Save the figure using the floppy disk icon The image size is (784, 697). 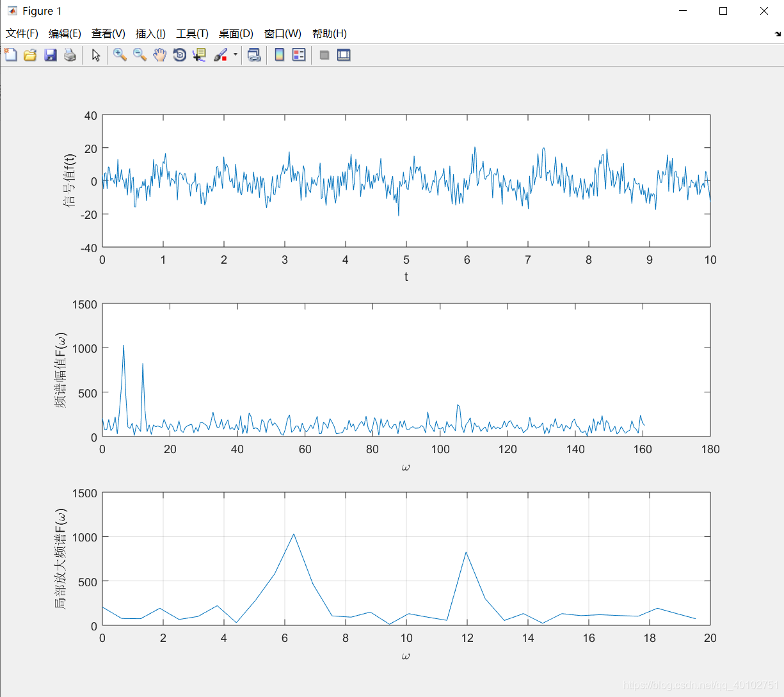click(x=51, y=55)
